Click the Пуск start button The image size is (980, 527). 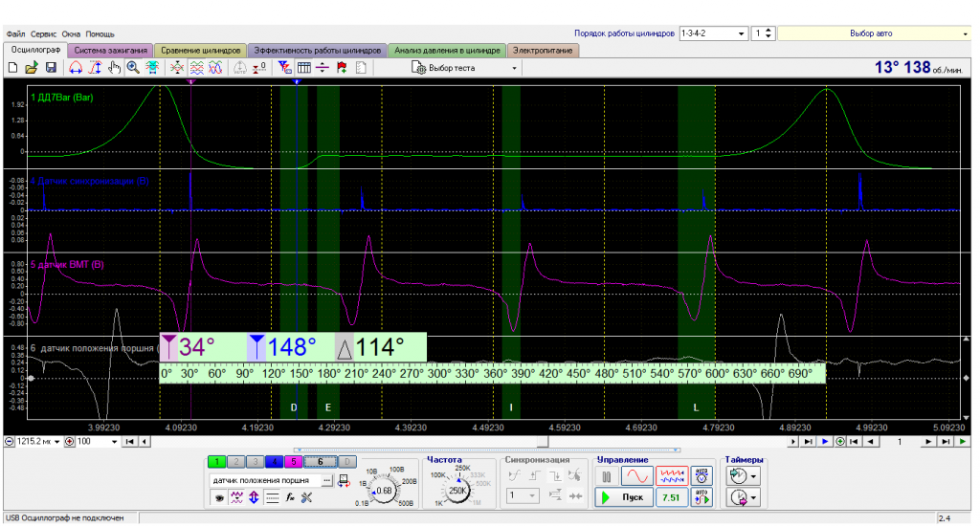(x=624, y=497)
